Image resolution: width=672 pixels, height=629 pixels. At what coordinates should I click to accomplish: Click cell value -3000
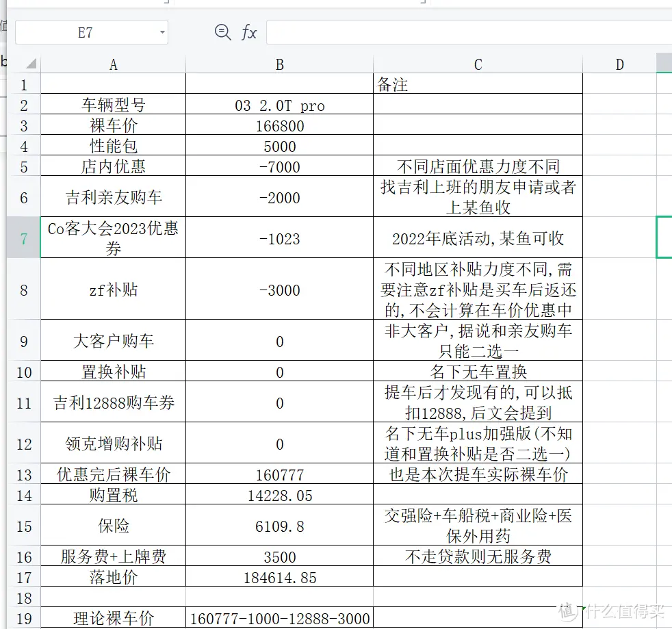pyautogui.click(x=279, y=289)
